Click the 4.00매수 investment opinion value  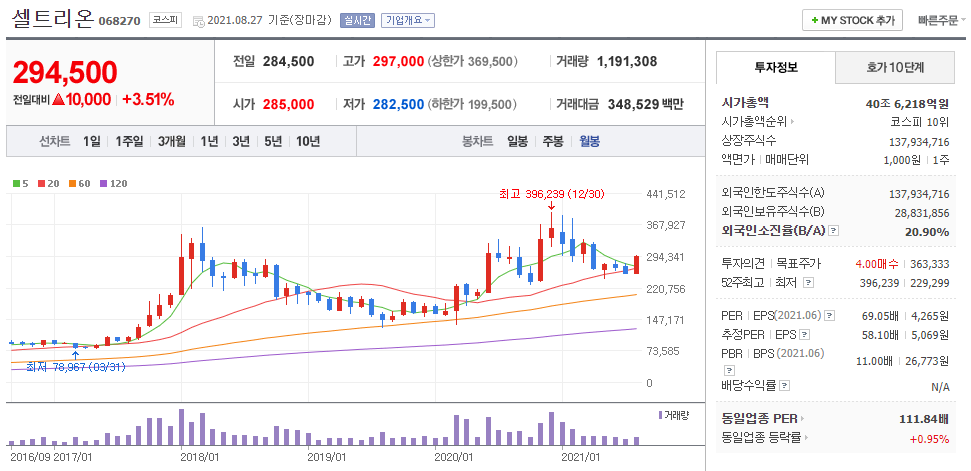[x=876, y=264]
